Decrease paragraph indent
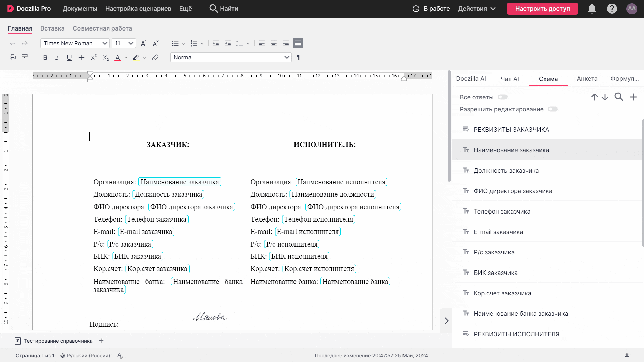 coord(216,43)
